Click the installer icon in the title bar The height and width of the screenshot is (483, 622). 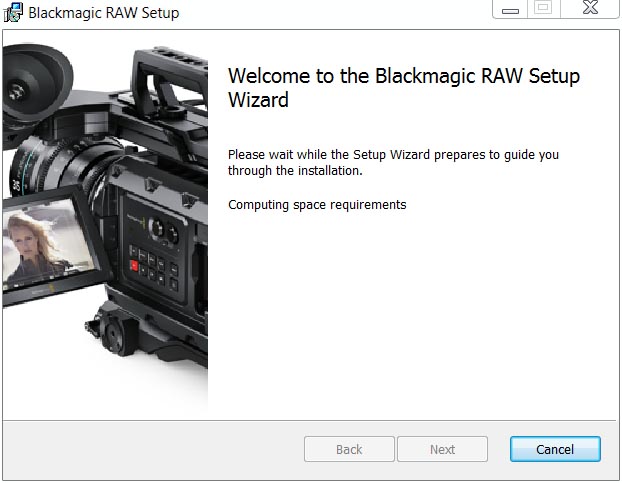tap(13, 12)
